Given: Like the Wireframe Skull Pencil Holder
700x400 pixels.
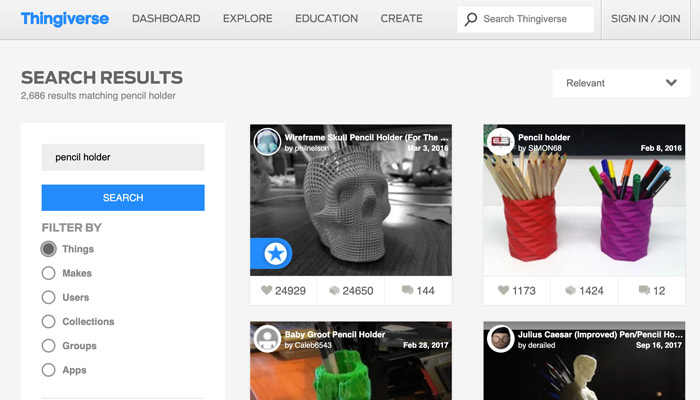Looking at the screenshot, I should [266, 291].
